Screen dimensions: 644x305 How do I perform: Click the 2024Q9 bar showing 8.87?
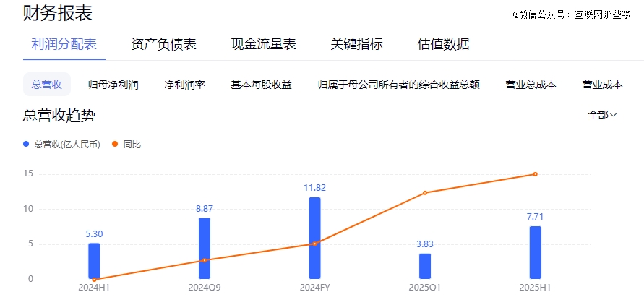[205, 248]
